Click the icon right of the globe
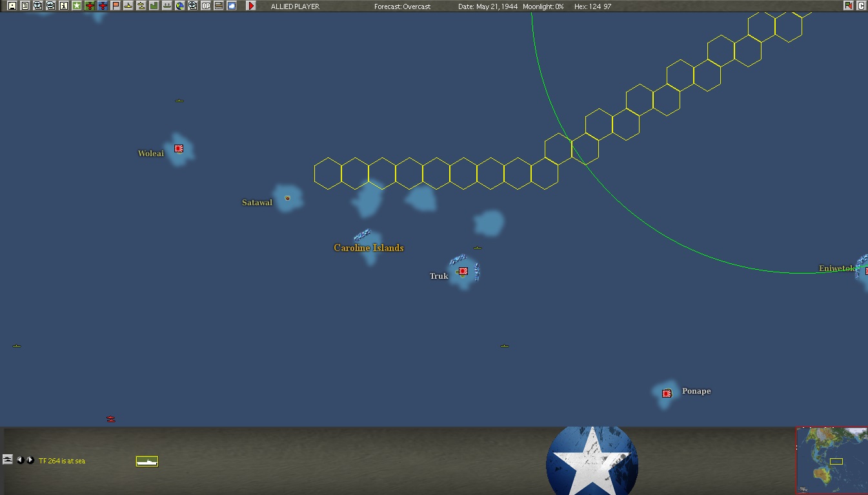The width and height of the screenshot is (868, 495). tap(192, 6)
